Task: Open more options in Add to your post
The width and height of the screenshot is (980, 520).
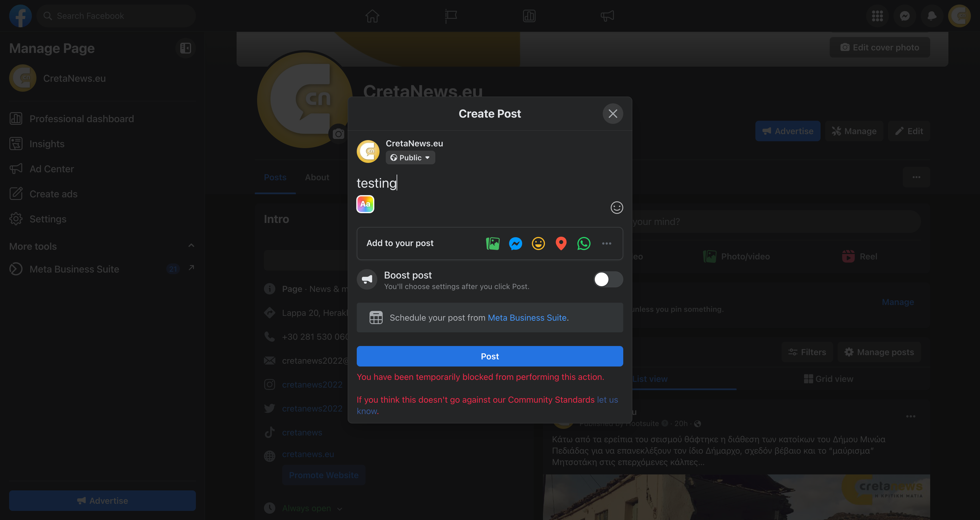Action: (606, 243)
